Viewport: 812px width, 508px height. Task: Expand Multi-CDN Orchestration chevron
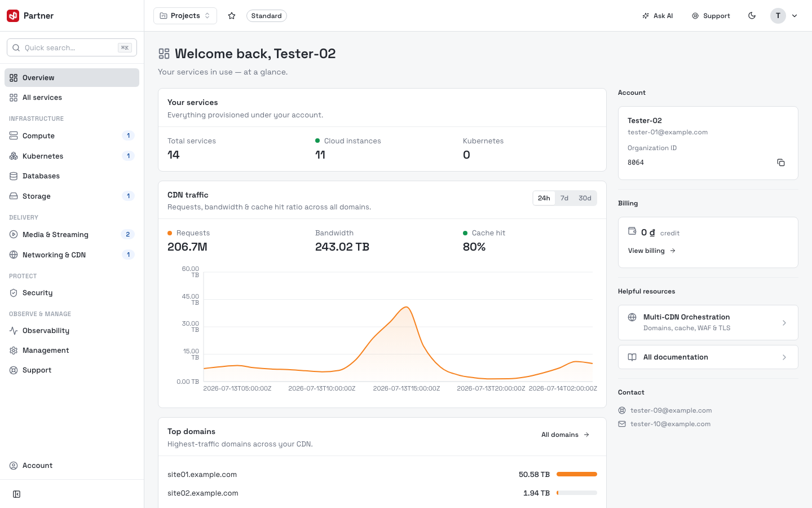point(784,323)
